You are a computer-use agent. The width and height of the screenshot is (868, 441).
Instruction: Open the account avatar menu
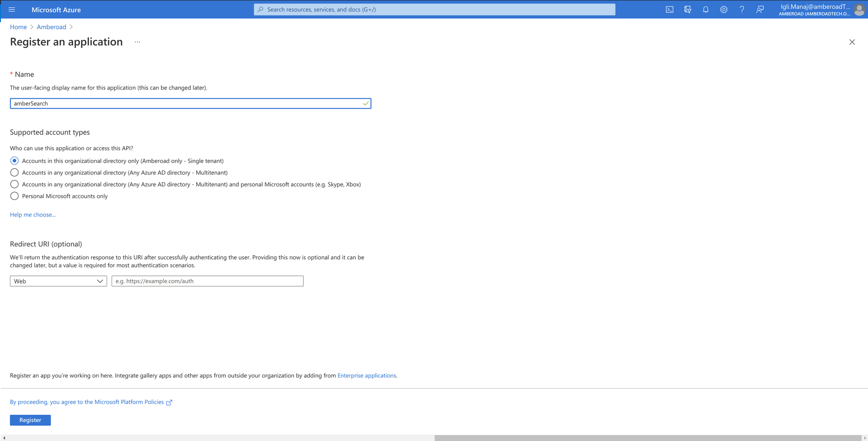(859, 9)
